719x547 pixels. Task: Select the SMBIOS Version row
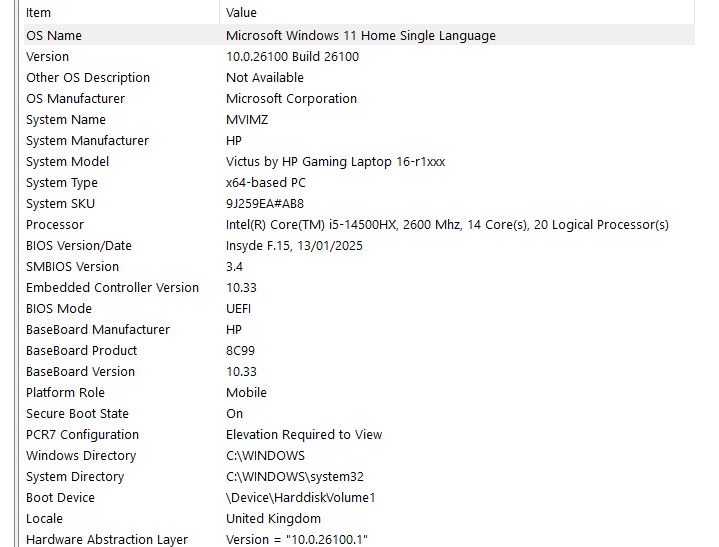(x=72, y=267)
